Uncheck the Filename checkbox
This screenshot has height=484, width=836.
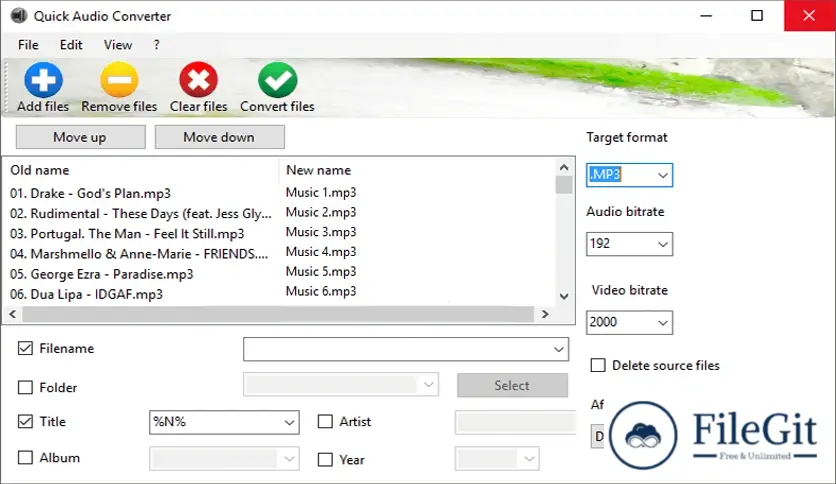coord(25,348)
